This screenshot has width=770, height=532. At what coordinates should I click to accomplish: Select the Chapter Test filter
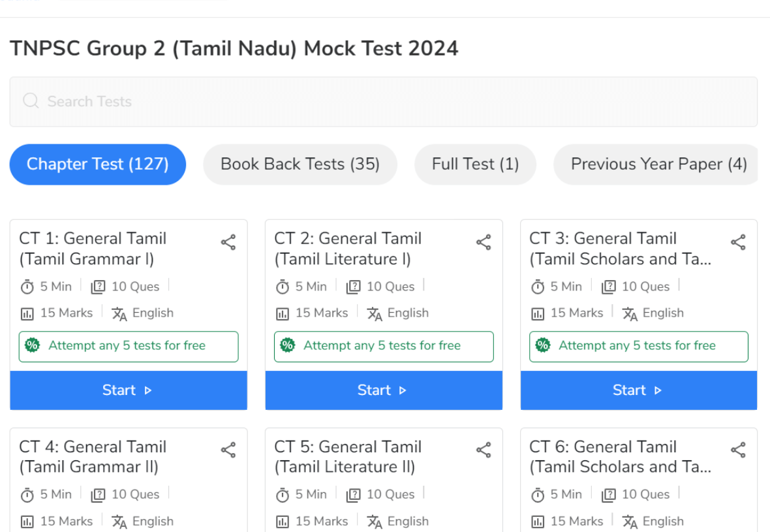[97, 164]
